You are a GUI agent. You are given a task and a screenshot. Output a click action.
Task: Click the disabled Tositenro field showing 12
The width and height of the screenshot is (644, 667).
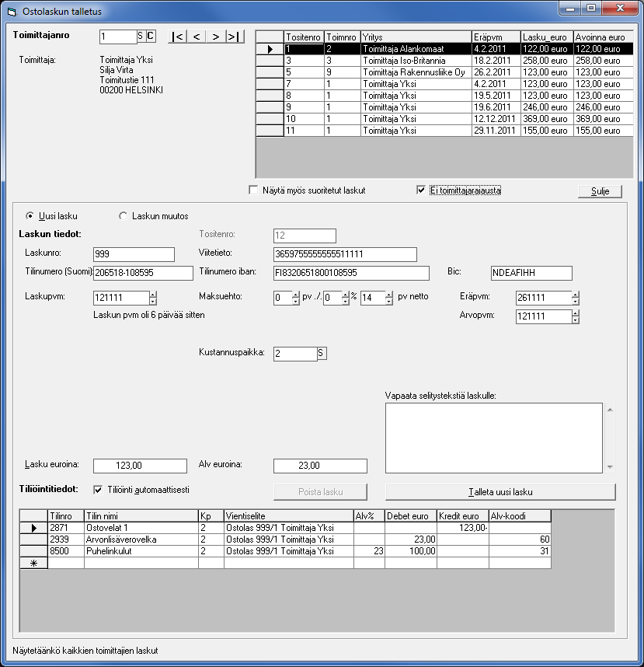pyautogui.click(x=305, y=236)
